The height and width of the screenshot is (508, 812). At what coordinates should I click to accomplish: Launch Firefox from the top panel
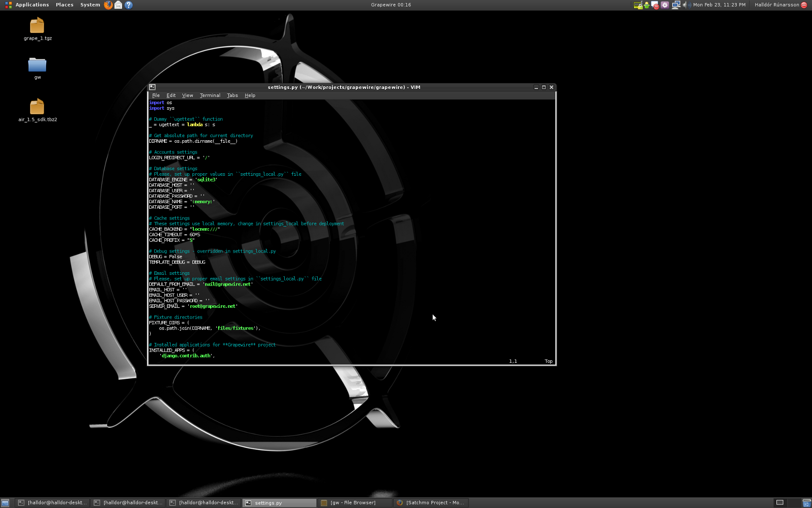[x=108, y=5]
